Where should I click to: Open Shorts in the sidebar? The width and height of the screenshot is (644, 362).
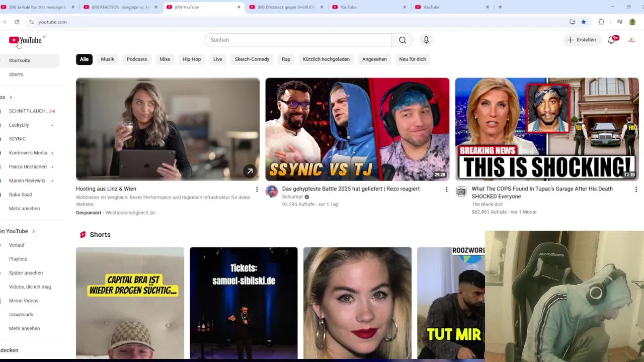coord(16,74)
